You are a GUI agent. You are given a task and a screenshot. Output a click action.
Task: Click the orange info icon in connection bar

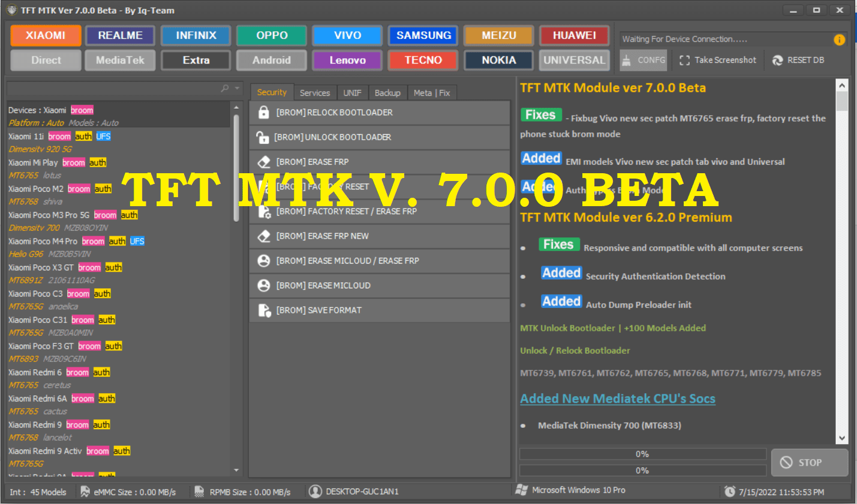(x=840, y=40)
